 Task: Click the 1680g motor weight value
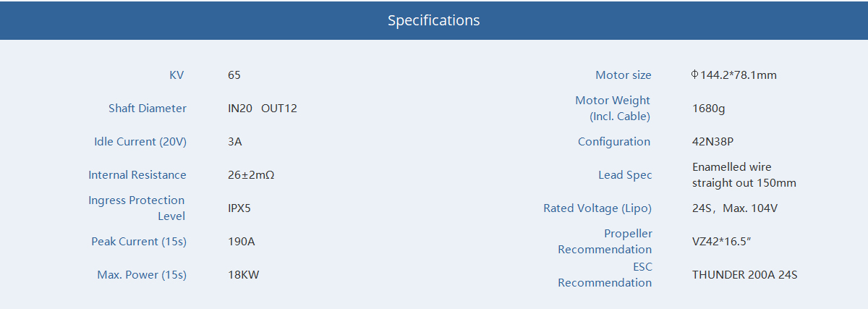click(x=709, y=108)
